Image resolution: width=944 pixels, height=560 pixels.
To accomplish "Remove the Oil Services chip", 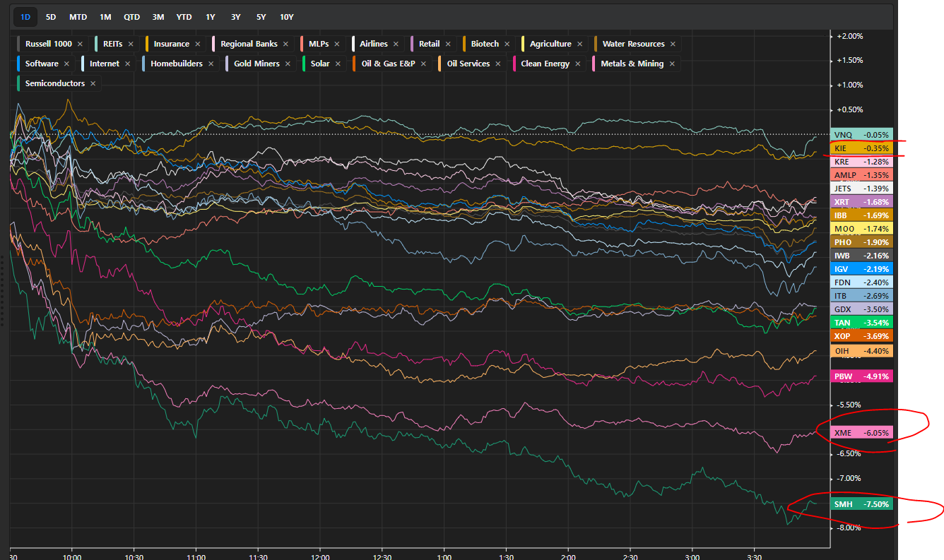I will (498, 64).
